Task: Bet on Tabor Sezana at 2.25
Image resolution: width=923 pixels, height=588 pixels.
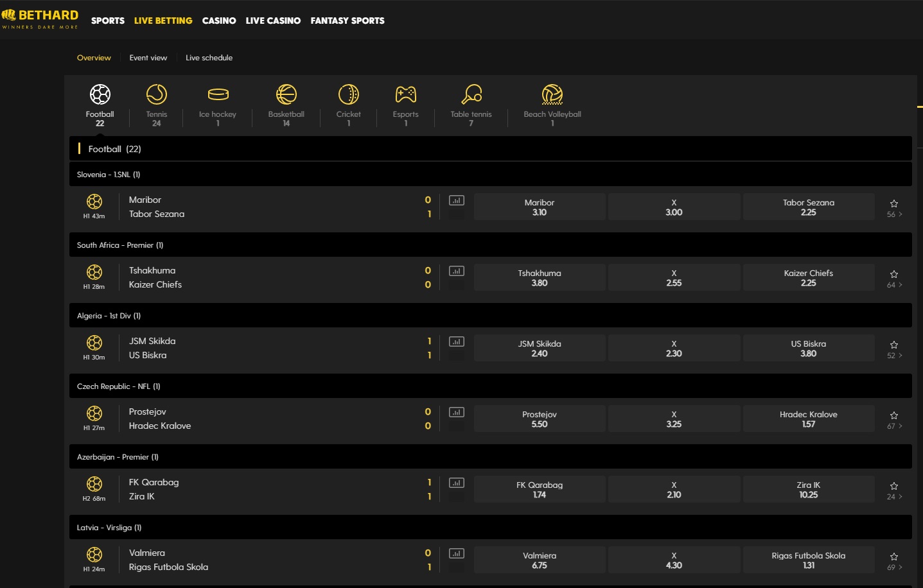Action: [x=809, y=207]
